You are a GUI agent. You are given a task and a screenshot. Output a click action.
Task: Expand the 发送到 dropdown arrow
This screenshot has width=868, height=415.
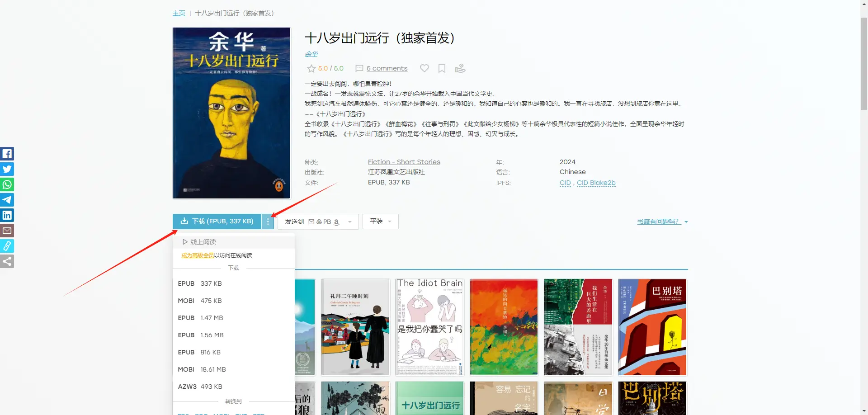(x=350, y=222)
